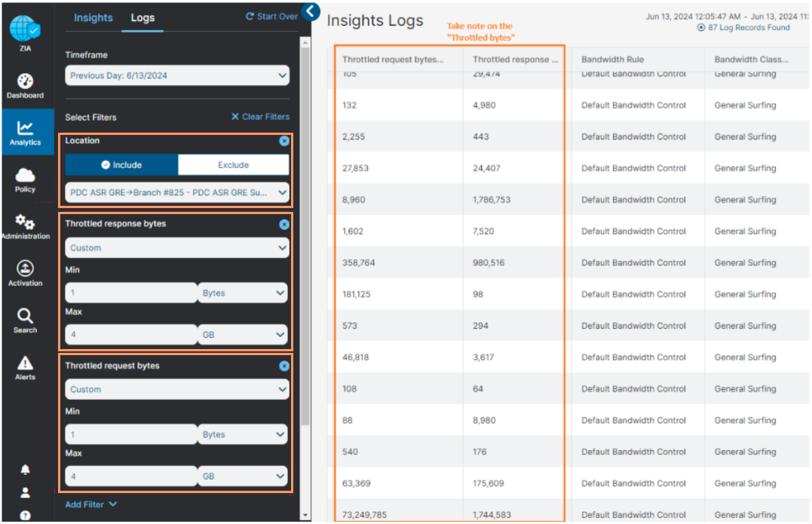The height and width of the screenshot is (524, 812).
Task: Open the Add Filter dropdown
Action: (90, 504)
